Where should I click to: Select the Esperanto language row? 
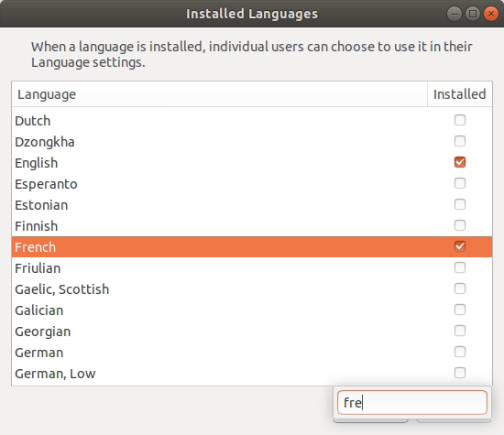tap(252, 184)
